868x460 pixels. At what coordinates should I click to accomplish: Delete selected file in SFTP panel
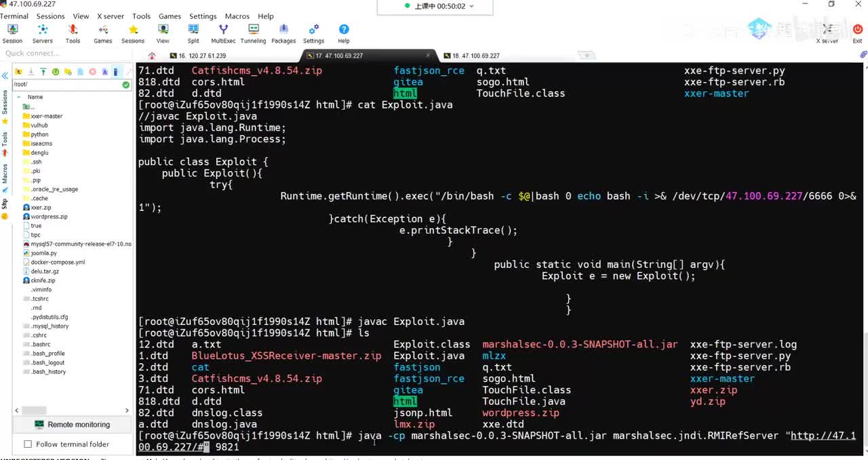coord(92,71)
